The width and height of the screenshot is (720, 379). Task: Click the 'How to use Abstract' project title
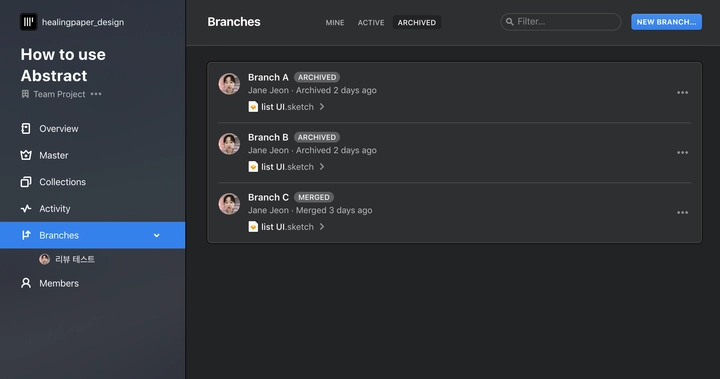63,65
